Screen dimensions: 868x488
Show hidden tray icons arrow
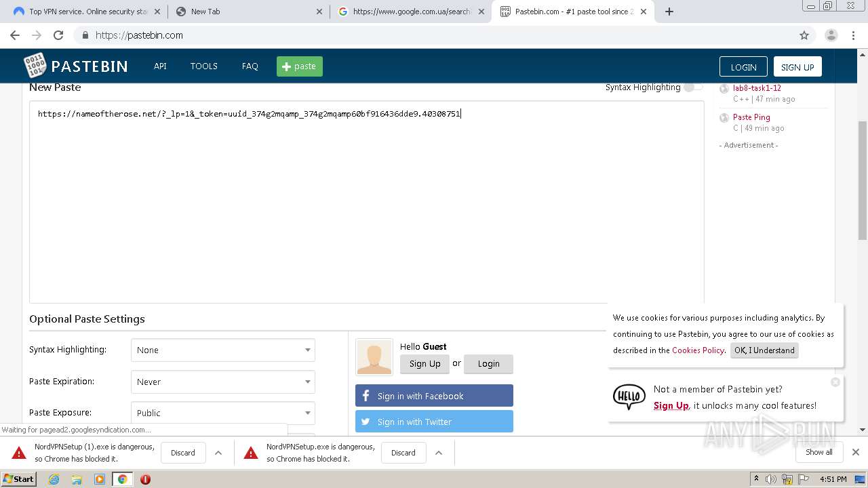pos(756,479)
